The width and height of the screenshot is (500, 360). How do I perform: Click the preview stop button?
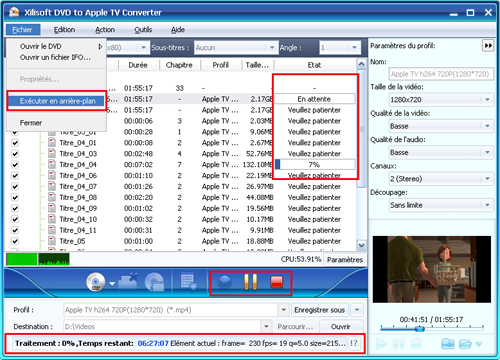(x=416, y=344)
